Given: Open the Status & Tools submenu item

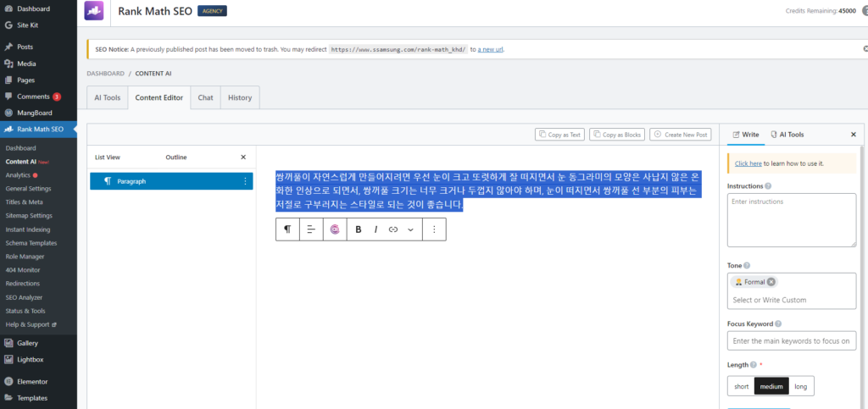Looking at the screenshot, I should point(25,311).
